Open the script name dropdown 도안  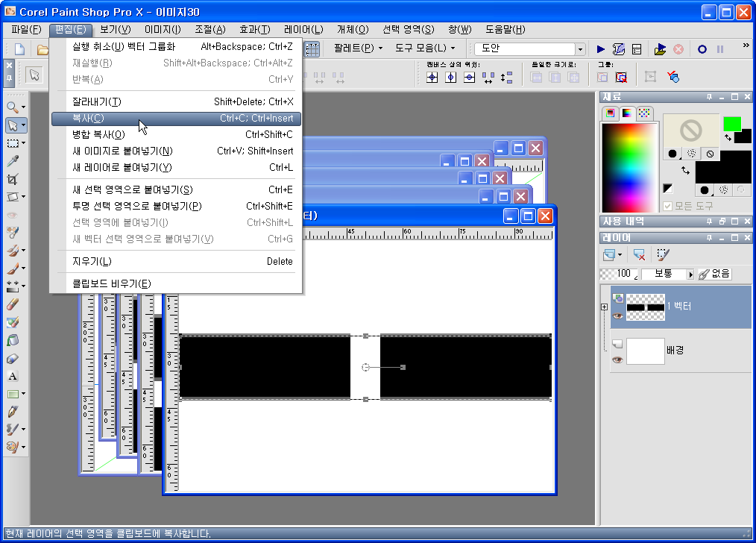[580, 48]
